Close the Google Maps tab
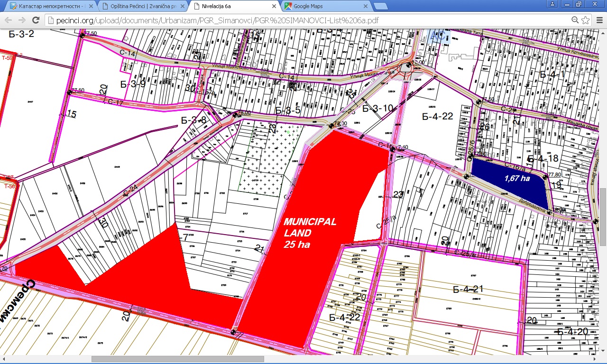 click(365, 7)
